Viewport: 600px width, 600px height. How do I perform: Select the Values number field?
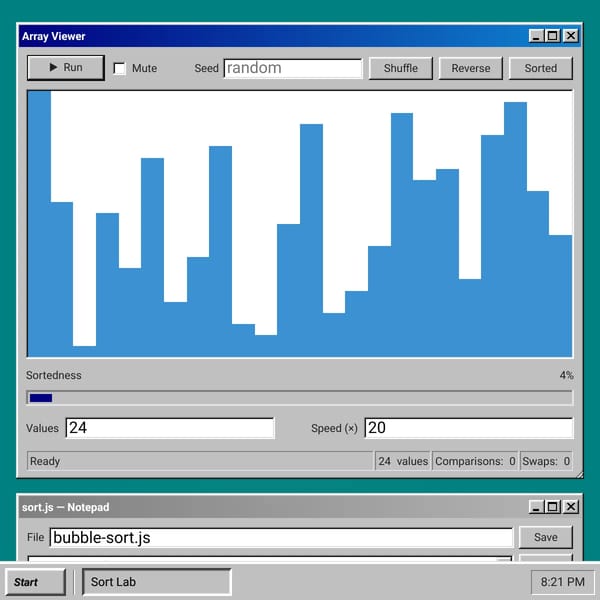[x=170, y=428]
